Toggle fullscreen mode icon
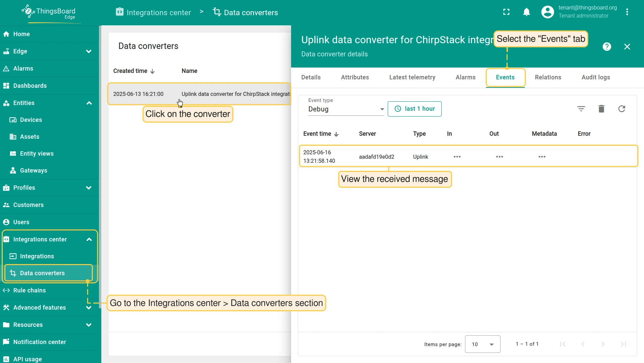The height and width of the screenshot is (363, 644). [506, 12]
